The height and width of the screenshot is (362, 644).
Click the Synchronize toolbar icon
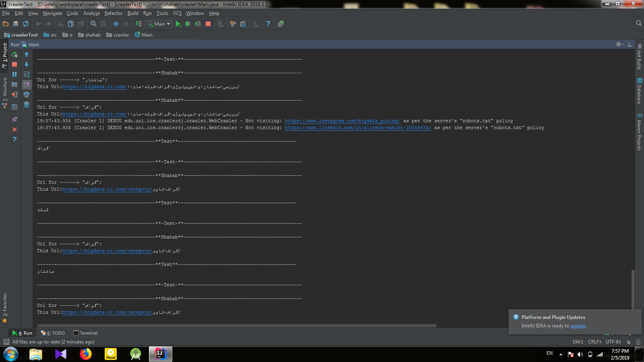26,24
